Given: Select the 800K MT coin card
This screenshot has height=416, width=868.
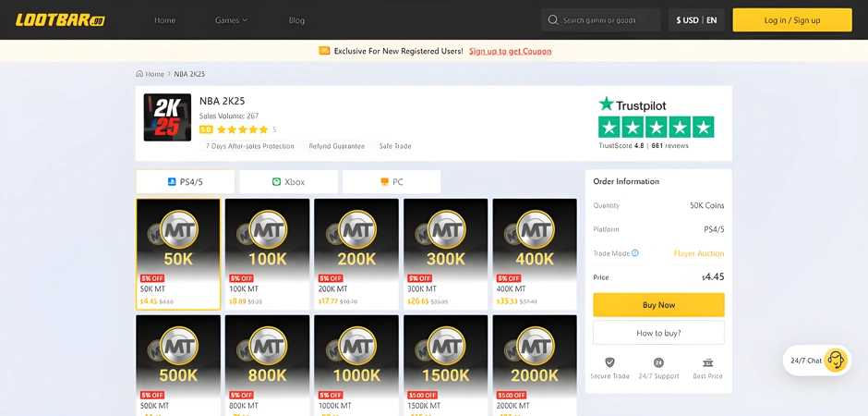Looking at the screenshot, I should click(x=268, y=365).
